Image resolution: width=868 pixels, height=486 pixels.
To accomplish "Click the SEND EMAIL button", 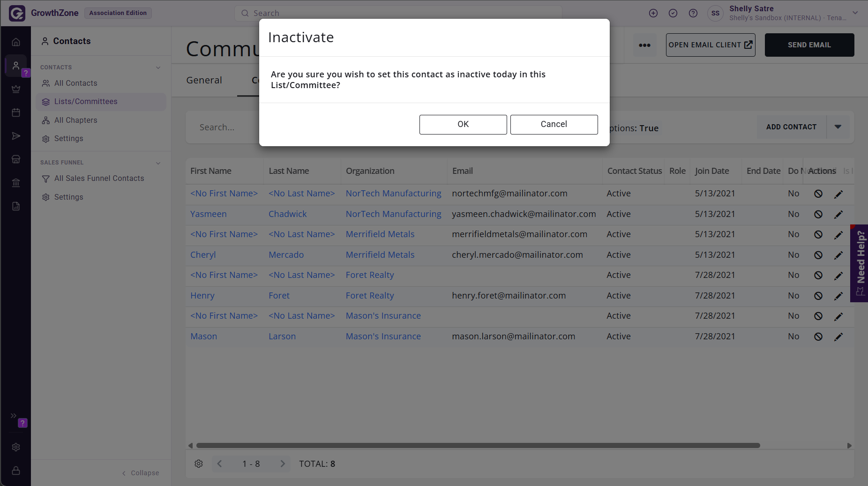I will (x=809, y=45).
